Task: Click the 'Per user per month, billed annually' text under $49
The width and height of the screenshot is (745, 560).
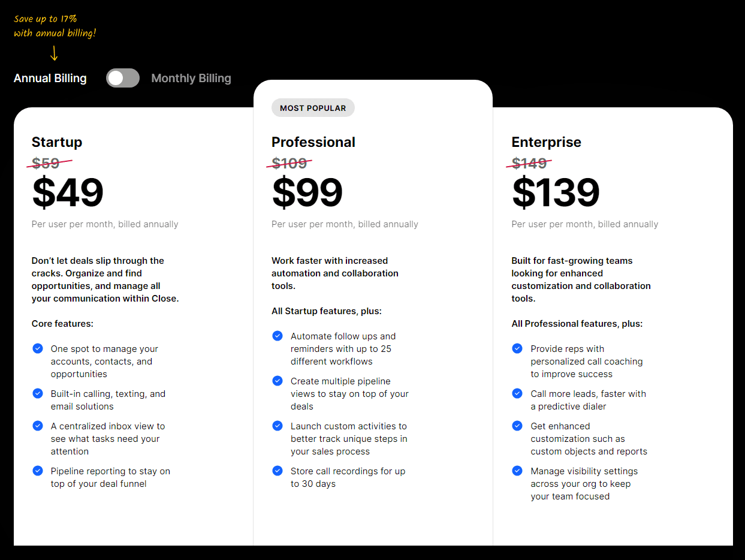Action: click(x=105, y=224)
